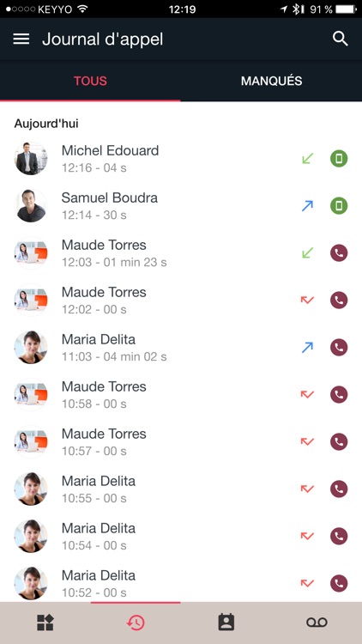
Task: Open Samuel Boudra's avatar photo
Action: (31, 206)
